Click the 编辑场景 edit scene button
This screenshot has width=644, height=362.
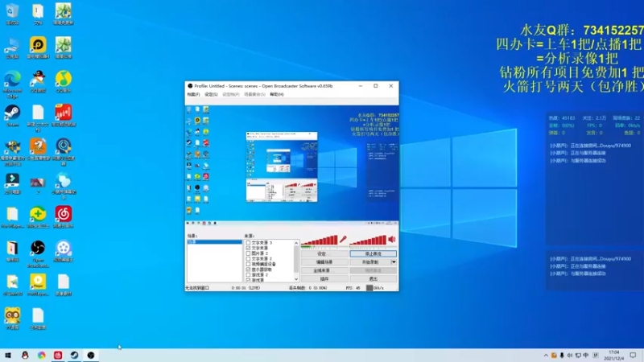(x=324, y=262)
